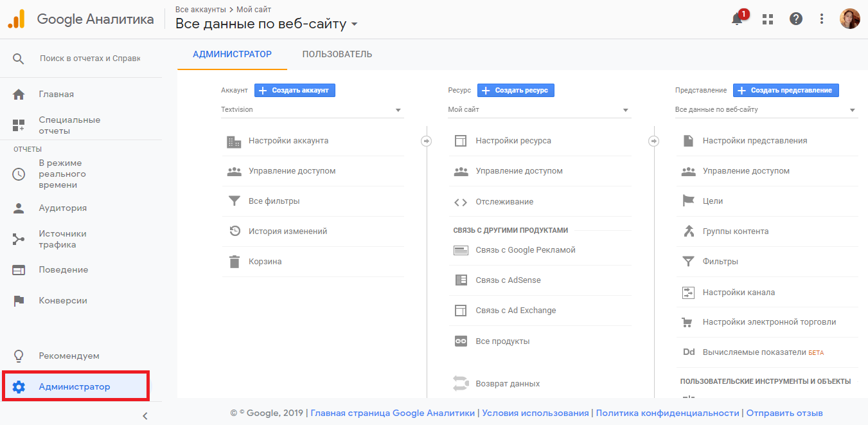This screenshot has height=425, width=868.
Task: Click the Группы контента icon
Action: point(688,231)
